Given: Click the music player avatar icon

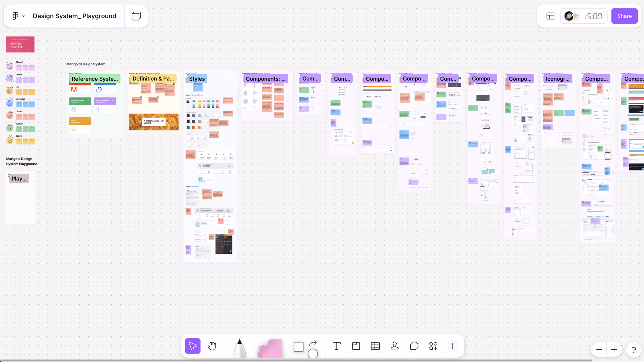Looking at the screenshot, I should tap(569, 16).
